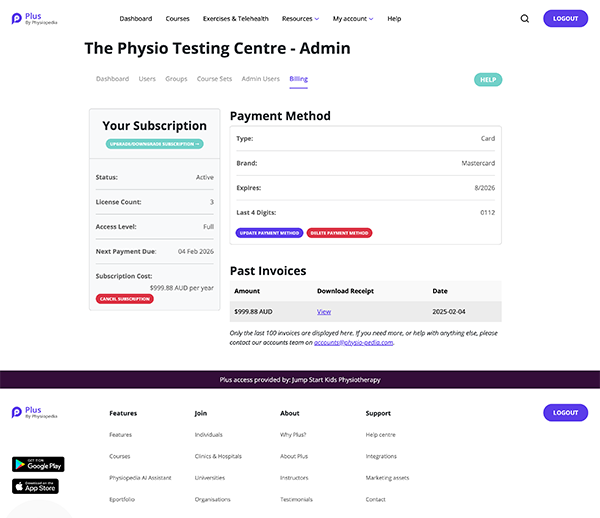
Task: Open the Groups tab
Action: [176, 79]
